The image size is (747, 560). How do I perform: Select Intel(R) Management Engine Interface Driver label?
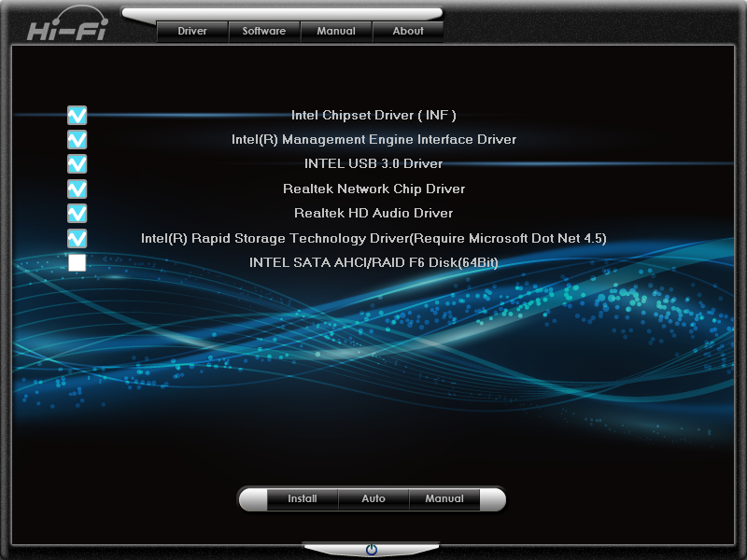[374, 139]
